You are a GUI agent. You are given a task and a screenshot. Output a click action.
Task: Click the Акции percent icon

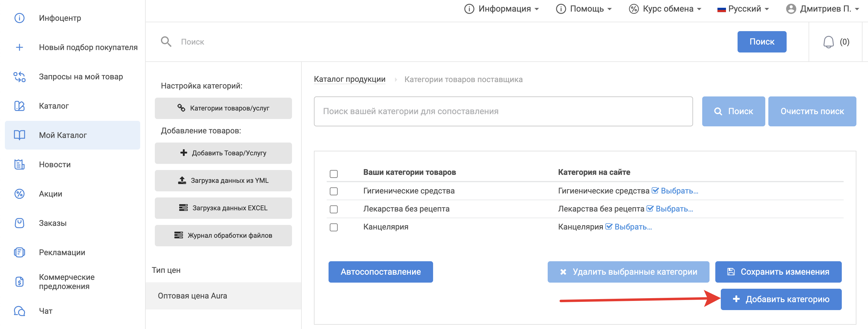[20, 194]
